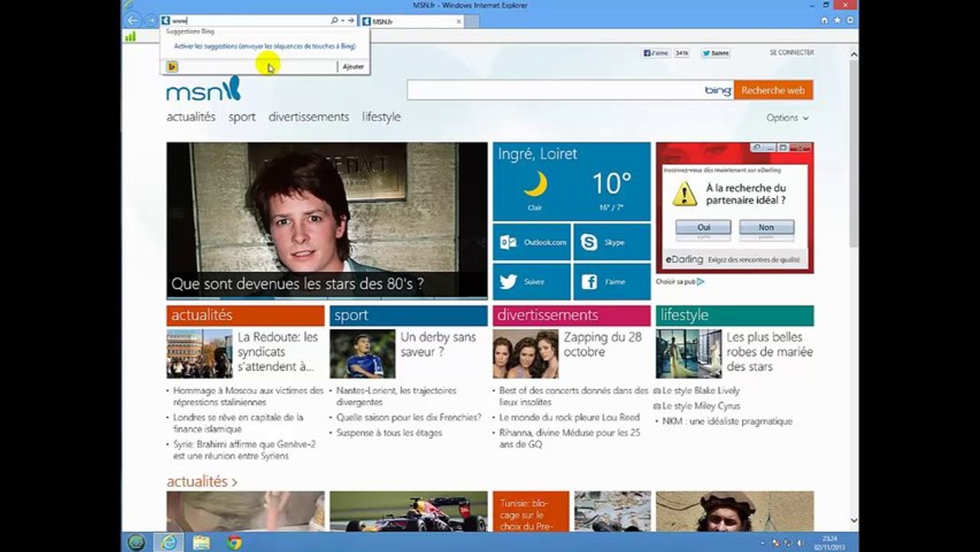Click 'Zapping du 28 octobre' headline
Viewport: 980px width, 552px height.
tap(602, 344)
